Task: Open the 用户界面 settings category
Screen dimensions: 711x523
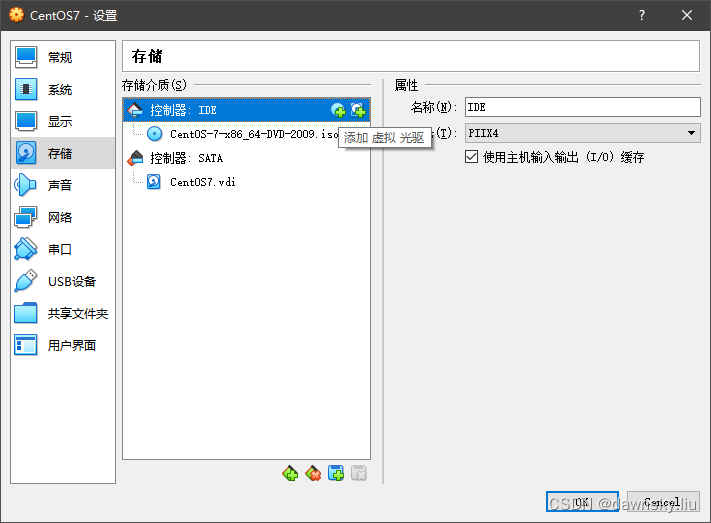Action: tap(63, 345)
